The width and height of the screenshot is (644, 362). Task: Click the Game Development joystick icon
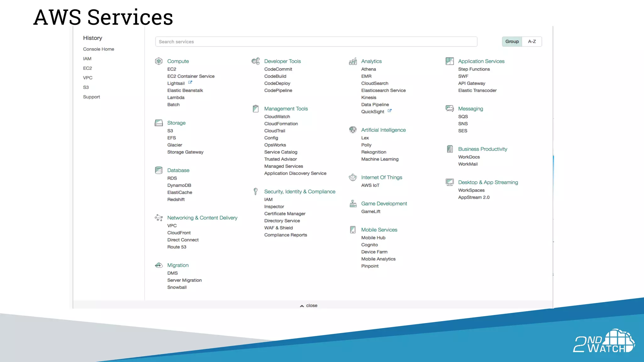tap(353, 203)
